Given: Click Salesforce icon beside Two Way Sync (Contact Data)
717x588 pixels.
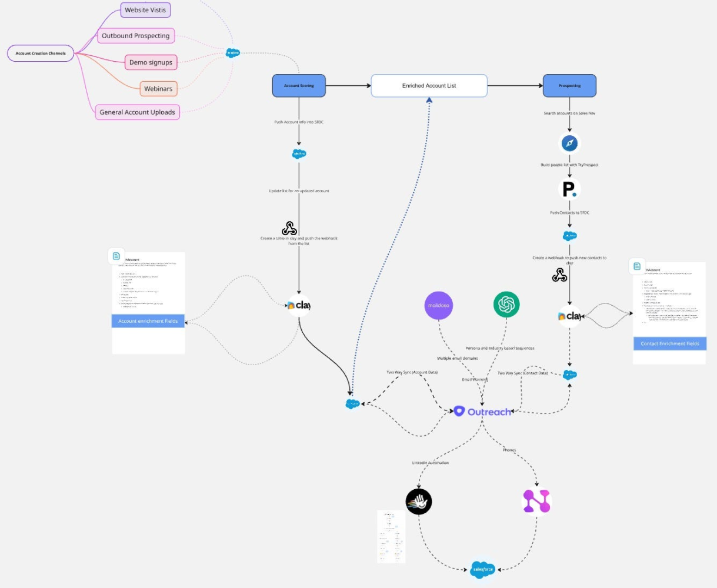Looking at the screenshot, I should click(x=569, y=375).
